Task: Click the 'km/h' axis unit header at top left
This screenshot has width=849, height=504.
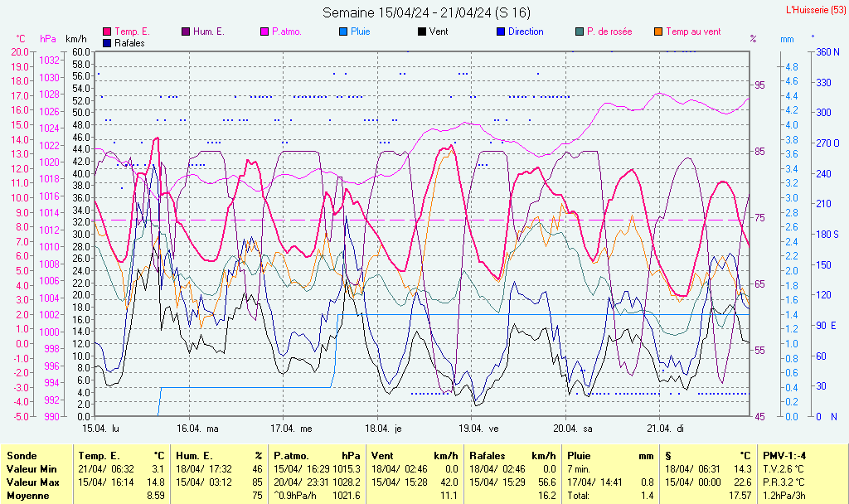Action: (x=75, y=39)
